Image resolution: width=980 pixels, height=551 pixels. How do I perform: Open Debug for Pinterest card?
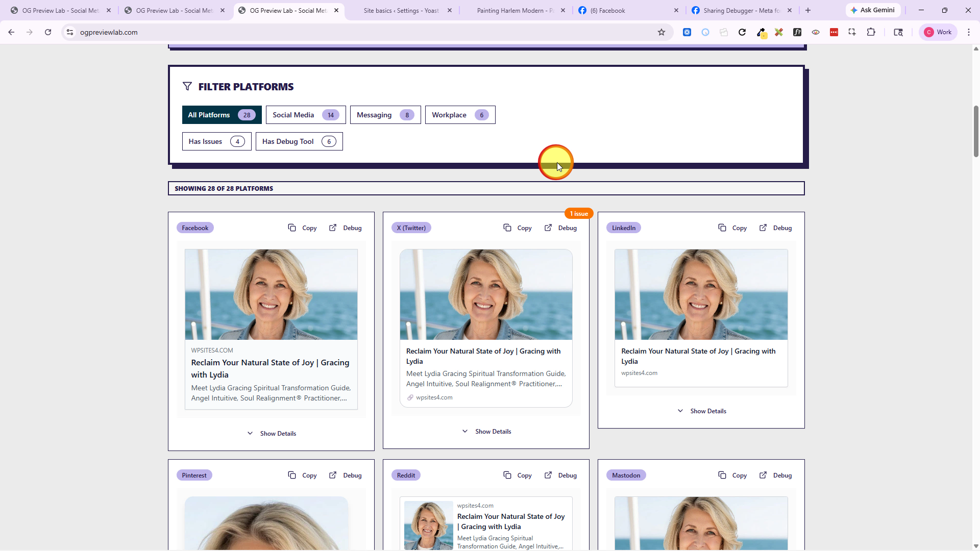click(346, 475)
